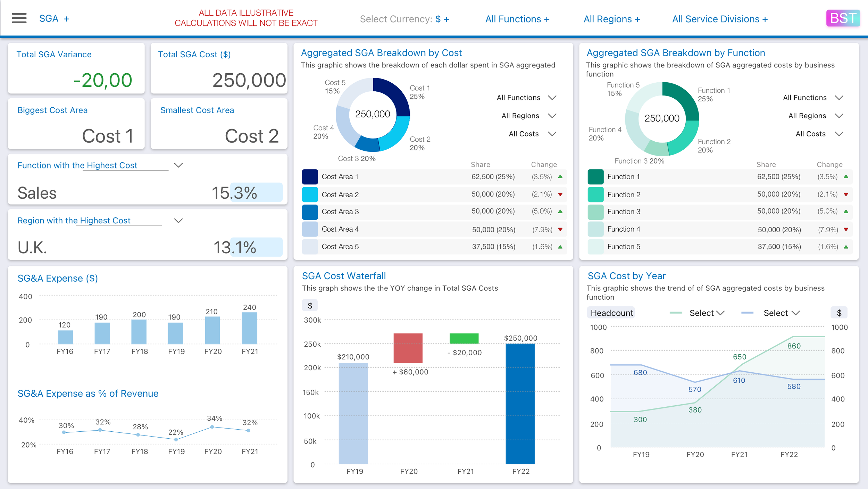
Task: Click the plus icon beside SGA
Action: point(67,19)
